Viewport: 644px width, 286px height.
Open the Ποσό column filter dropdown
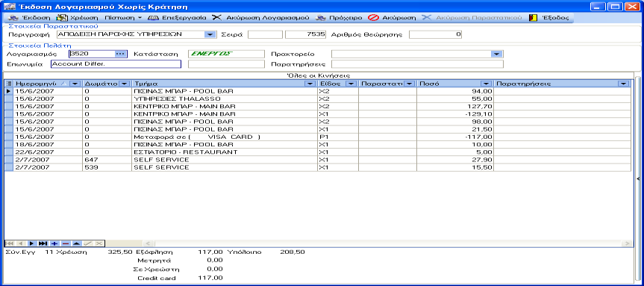click(486, 84)
